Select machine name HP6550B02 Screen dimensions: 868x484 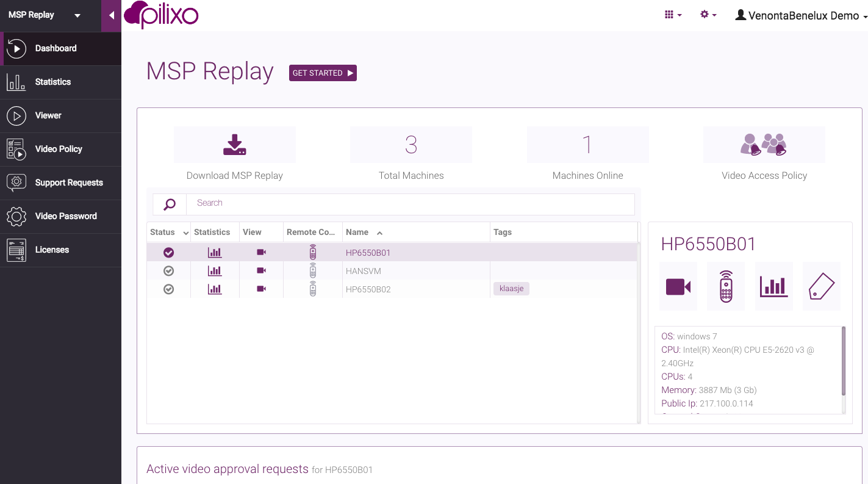(368, 289)
